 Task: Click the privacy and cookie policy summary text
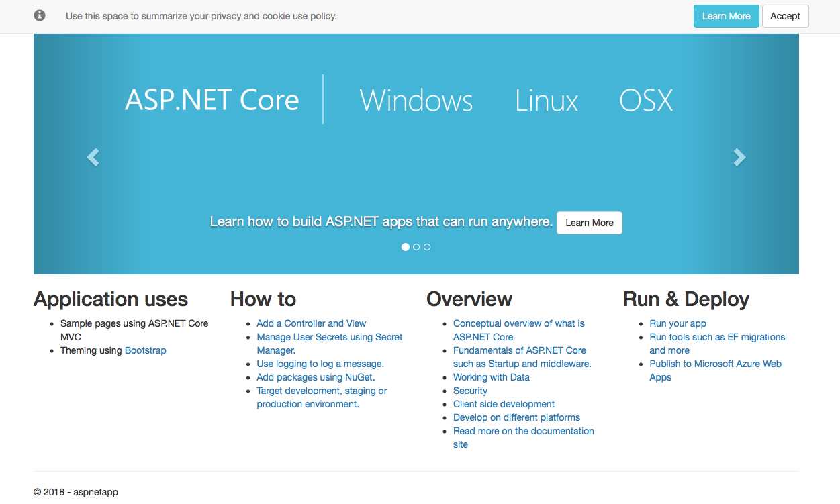click(201, 16)
